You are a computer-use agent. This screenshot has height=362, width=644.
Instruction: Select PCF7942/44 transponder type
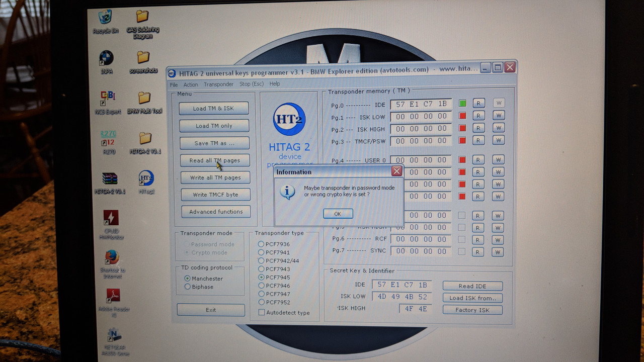pos(279,261)
